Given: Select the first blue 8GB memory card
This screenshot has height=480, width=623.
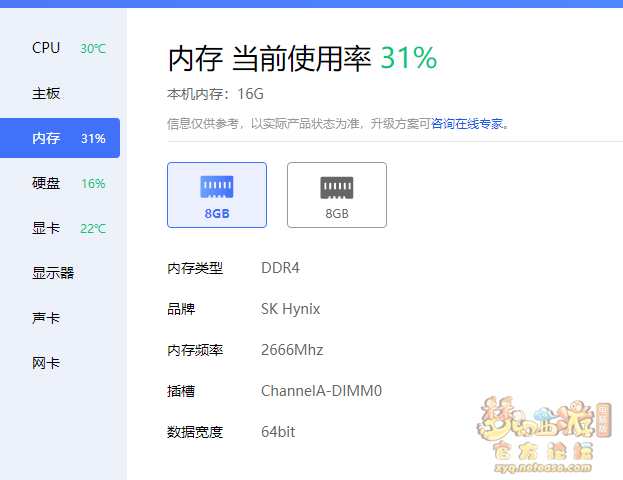Looking at the screenshot, I should (x=217, y=195).
